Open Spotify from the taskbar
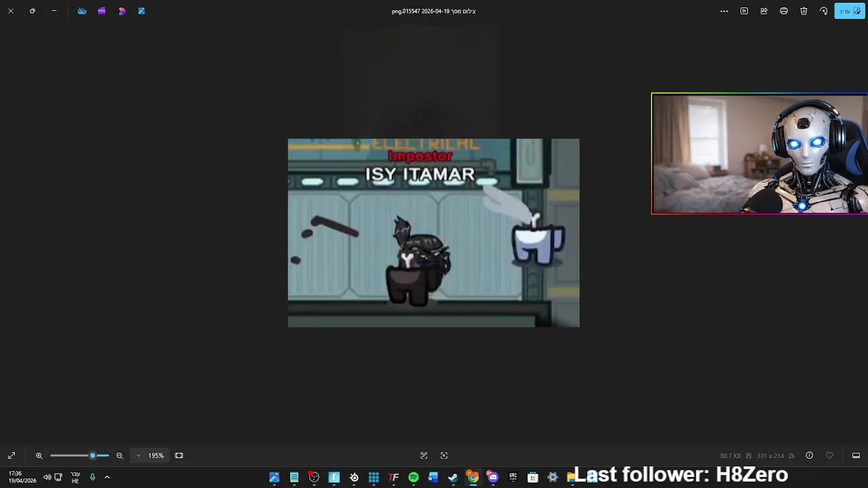The width and height of the screenshot is (868, 488). coord(414,477)
